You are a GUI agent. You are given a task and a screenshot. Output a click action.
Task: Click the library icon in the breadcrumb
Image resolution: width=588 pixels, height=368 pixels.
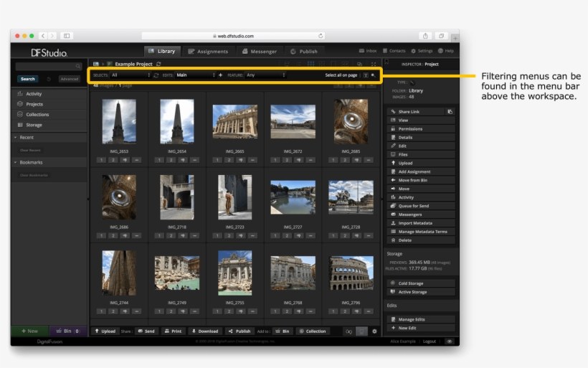point(96,64)
